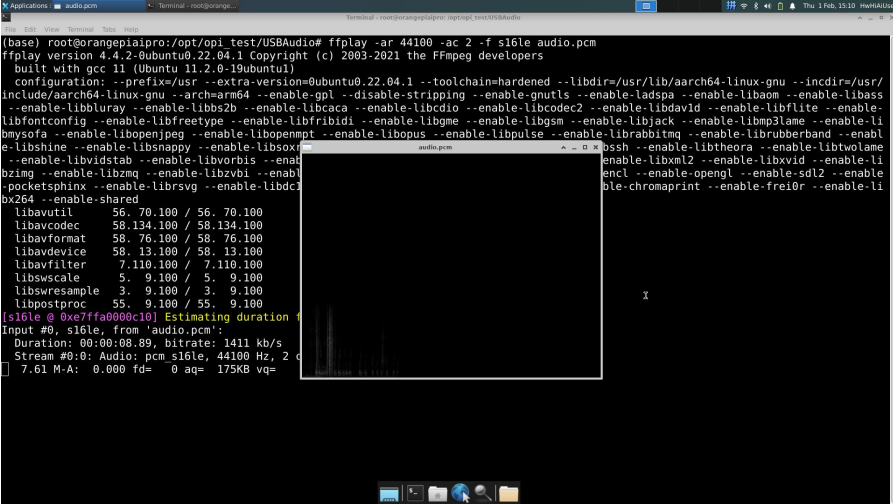This screenshot has width=893, height=504.
Task: Click the 'libpostproc' version line
Action: click(x=138, y=304)
